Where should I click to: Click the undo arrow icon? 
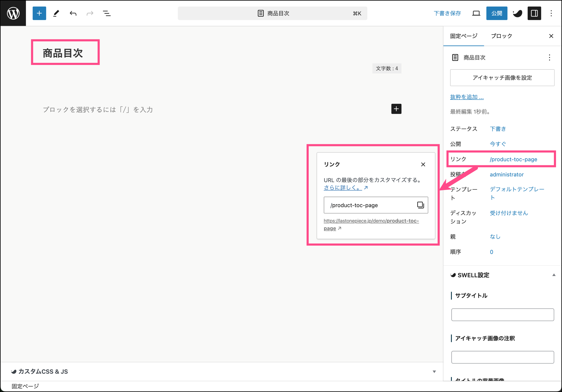pos(73,13)
